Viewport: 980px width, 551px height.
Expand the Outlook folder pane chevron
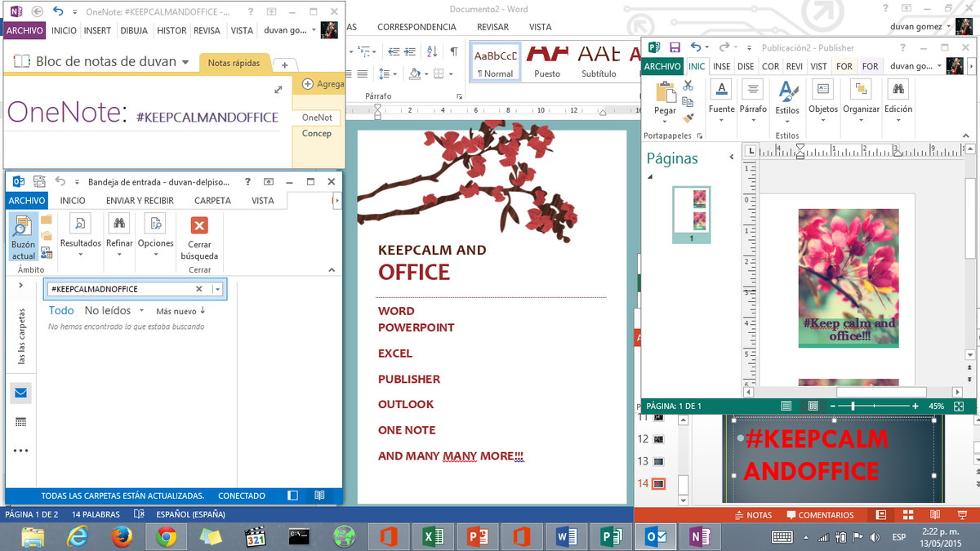(20, 285)
